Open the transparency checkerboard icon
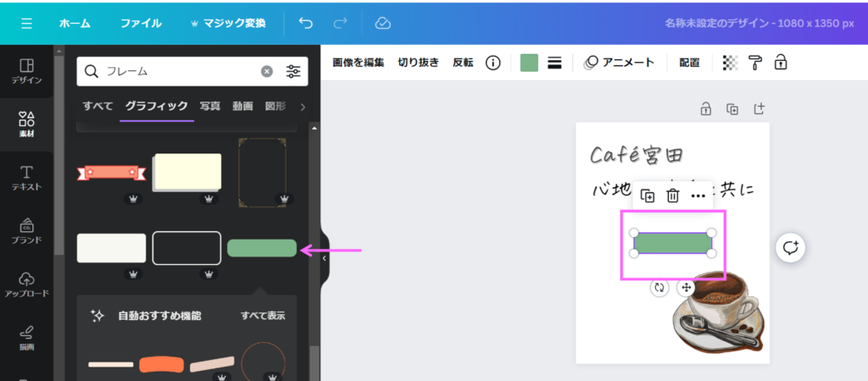The image size is (868, 381). [x=730, y=63]
